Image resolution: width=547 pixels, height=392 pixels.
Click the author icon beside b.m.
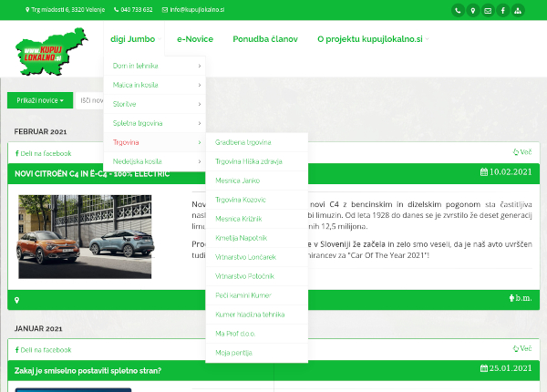tap(511, 298)
